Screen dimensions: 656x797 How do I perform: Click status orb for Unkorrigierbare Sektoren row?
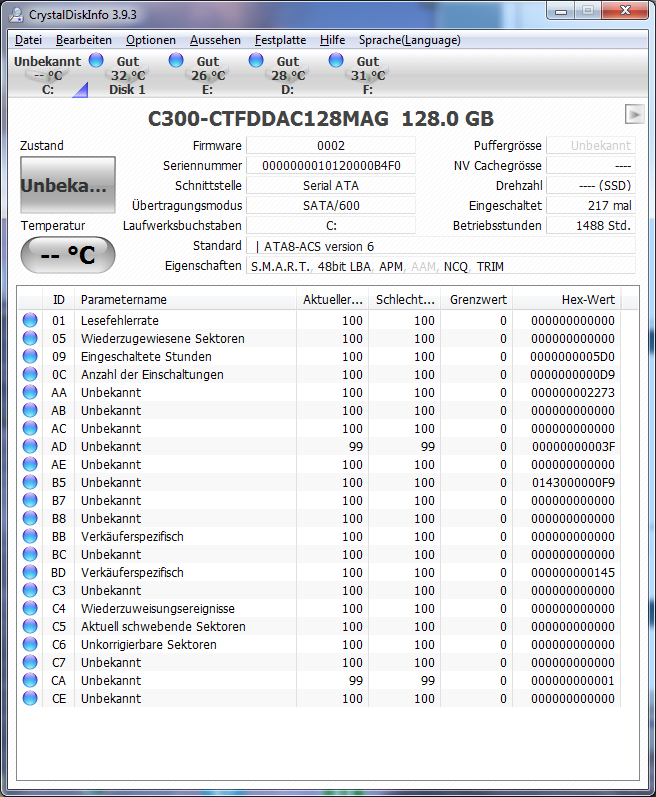tap(30, 644)
